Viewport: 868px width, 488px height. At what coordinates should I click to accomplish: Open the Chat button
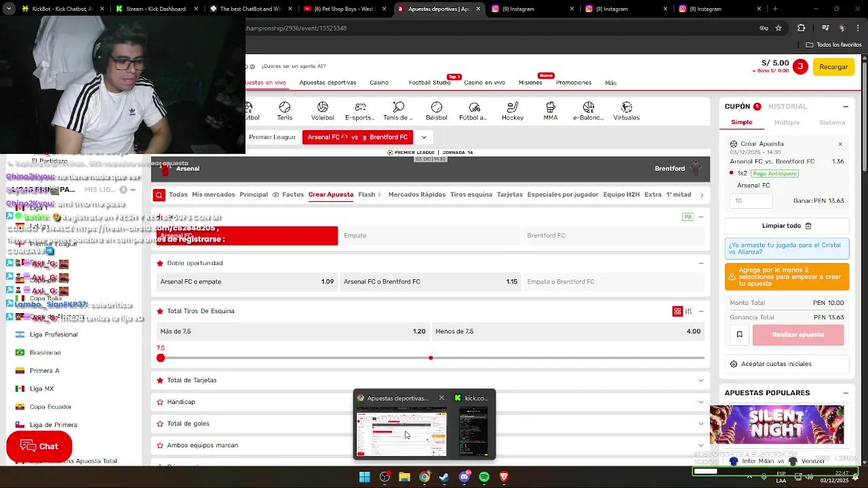point(39,446)
